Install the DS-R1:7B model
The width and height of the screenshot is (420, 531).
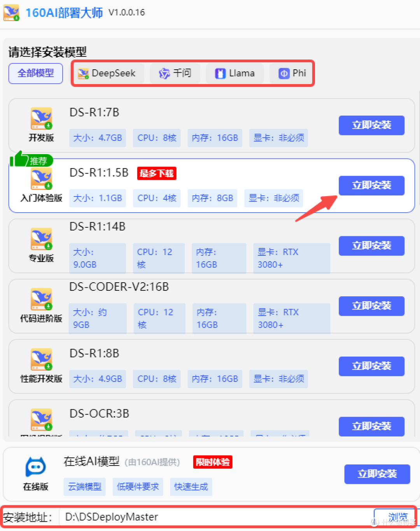[371, 125]
